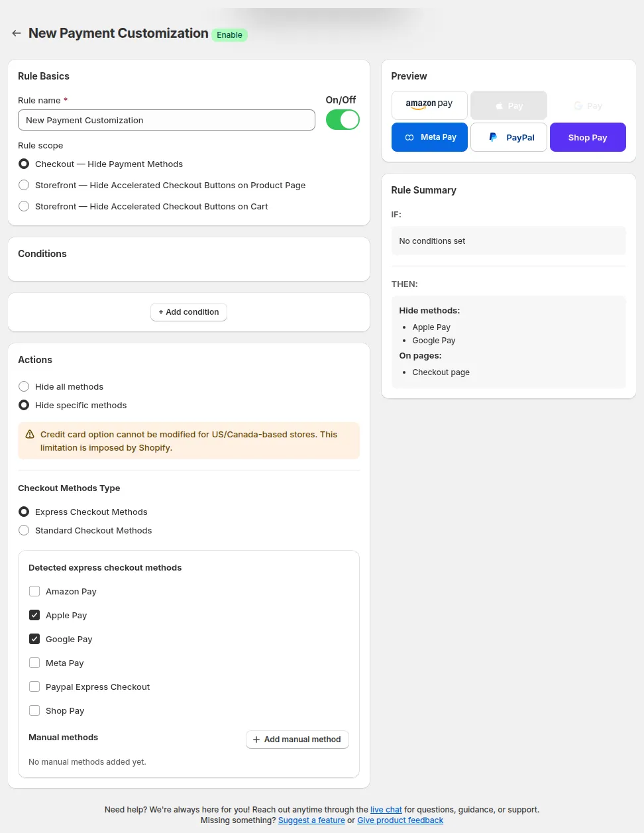The height and width of the screenshot is (833, 644).
Task: Click the + Add condition button
Action: [189, 312]
